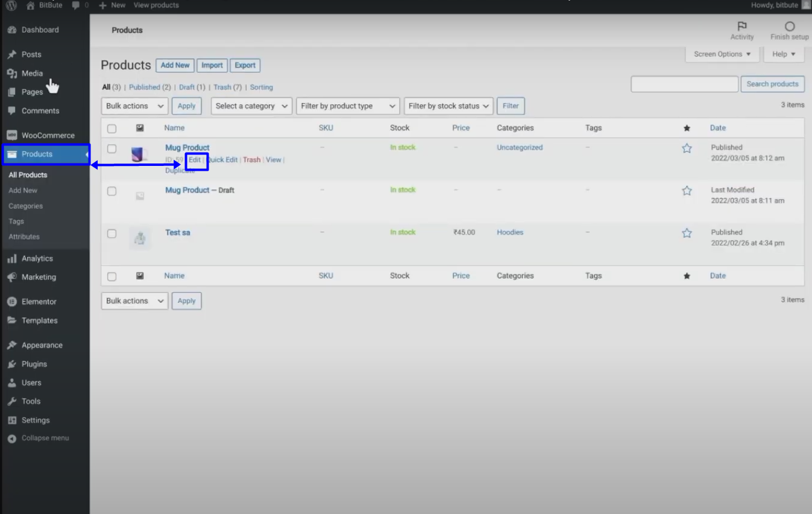Select the Products sidebar menu
Viewport: 812px width, 514px height.
coord(45,154)
